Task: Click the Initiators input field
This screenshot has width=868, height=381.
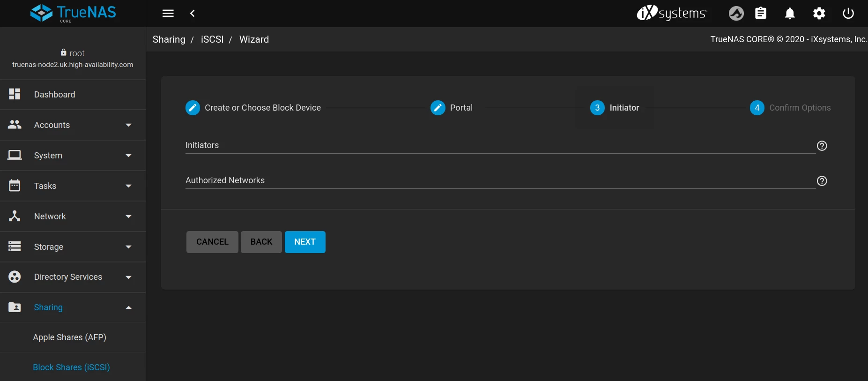Action: click(499, 146)
